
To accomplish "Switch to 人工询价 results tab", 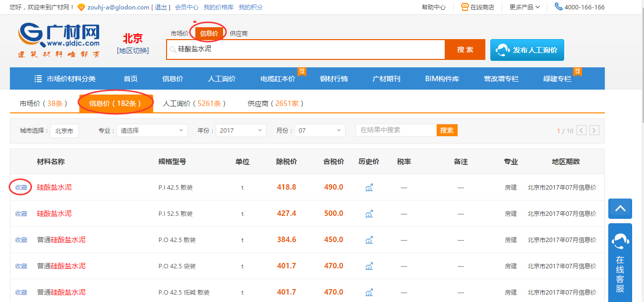I will [194, 103].
